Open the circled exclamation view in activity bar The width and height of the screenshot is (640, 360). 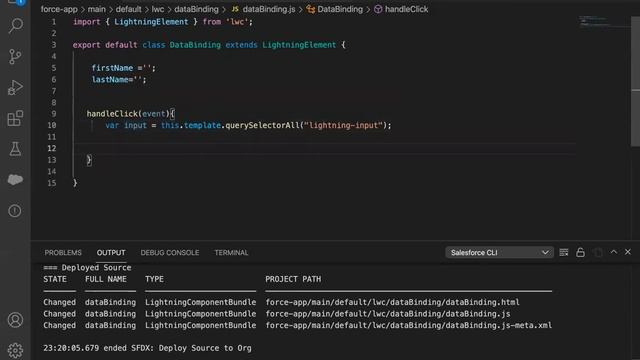coord(15,211)
